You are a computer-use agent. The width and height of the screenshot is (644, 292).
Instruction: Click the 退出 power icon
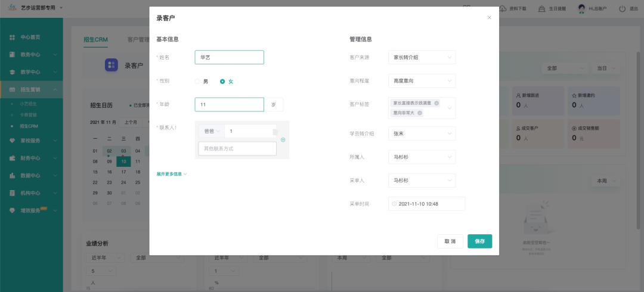pyautogui.click(x=622, y=8)
